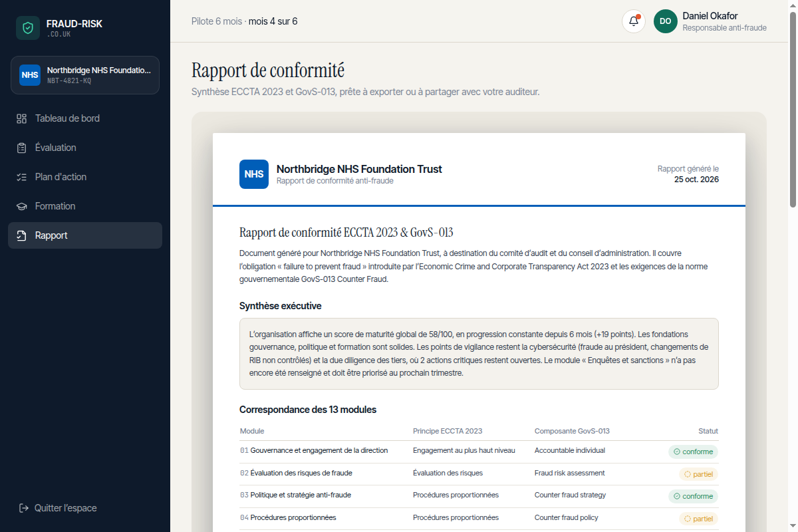Viewport: 798px width, 532px height.
Task: Click Correspondance des 13 modules heading
Action: pos(308,410)
